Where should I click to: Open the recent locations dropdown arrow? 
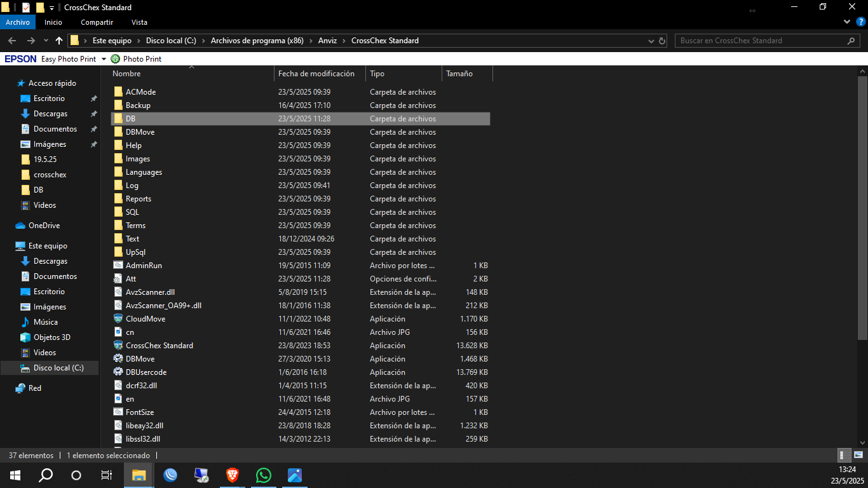46,41
